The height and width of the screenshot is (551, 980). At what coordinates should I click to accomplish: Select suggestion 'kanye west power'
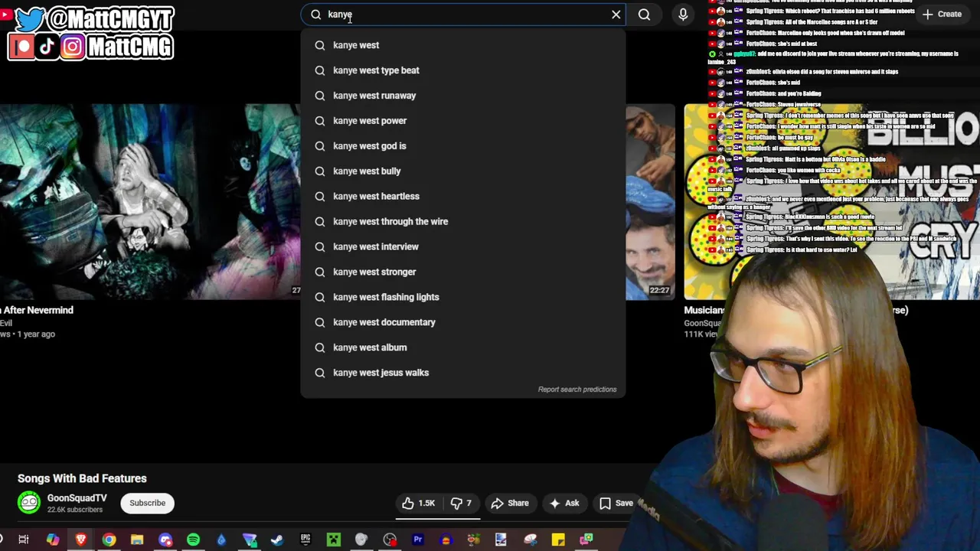pos(463,121)
